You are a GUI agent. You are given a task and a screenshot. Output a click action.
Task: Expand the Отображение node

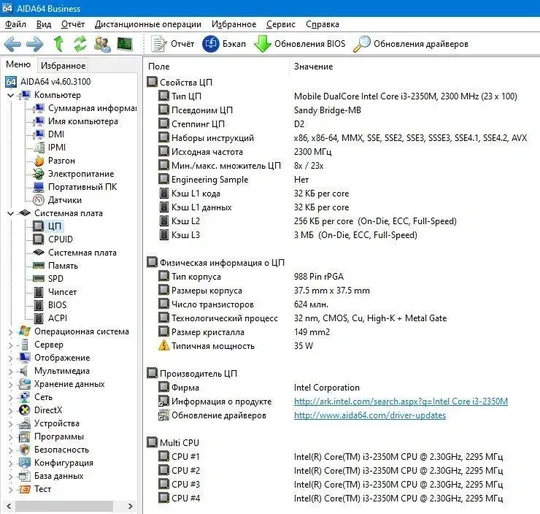click(11, 358)
